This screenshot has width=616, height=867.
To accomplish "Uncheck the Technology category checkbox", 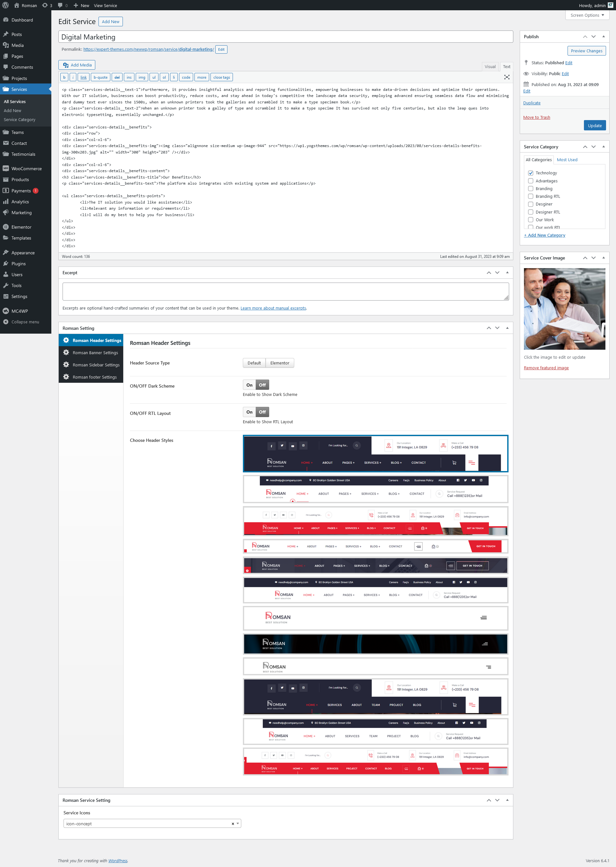I will [x=531, y=173].
